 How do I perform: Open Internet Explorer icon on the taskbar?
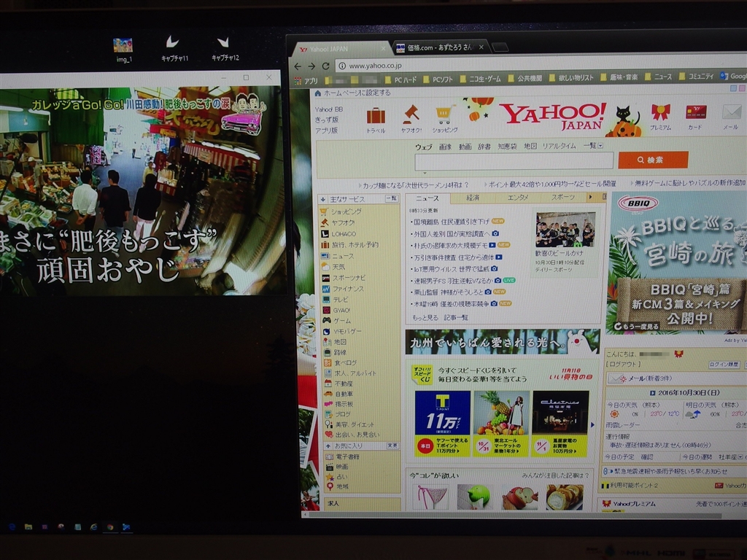[94, 526]
